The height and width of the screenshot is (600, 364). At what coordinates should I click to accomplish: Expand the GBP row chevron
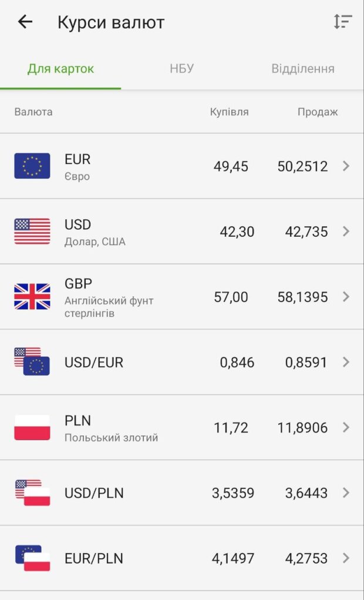(346, 297)
